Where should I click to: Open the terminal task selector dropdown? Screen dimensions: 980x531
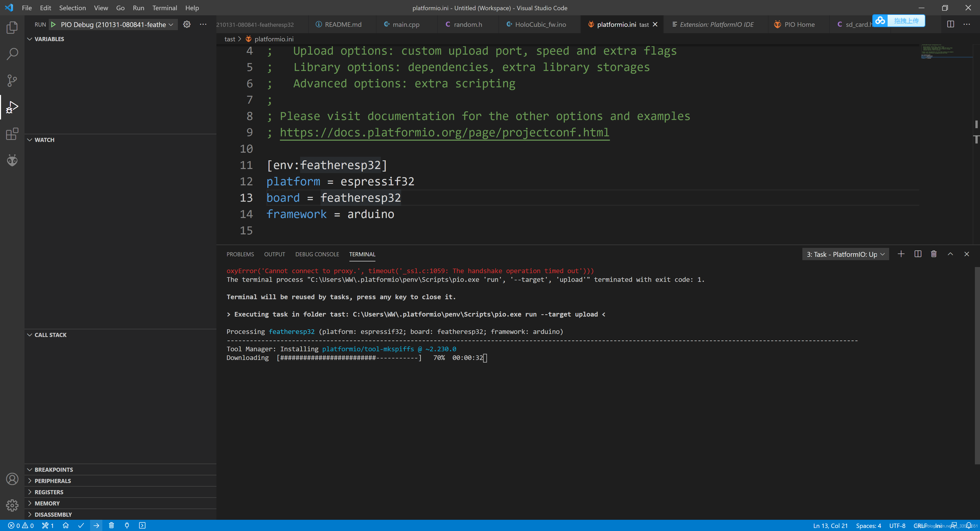pos(845,254)
